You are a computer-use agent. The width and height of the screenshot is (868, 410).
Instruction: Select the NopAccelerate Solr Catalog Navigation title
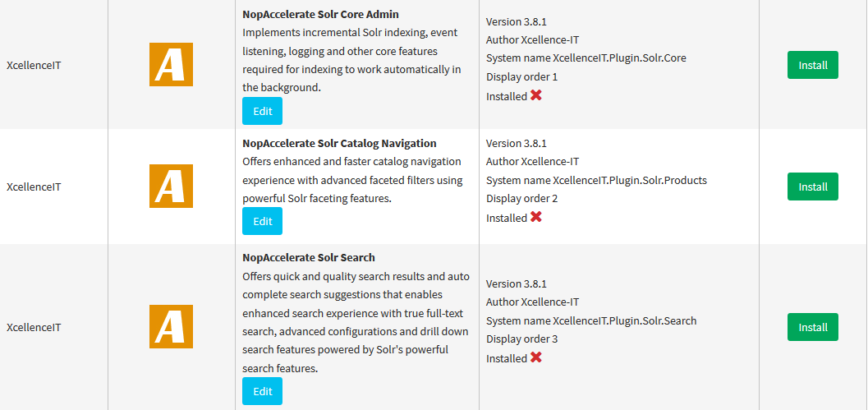339,144
